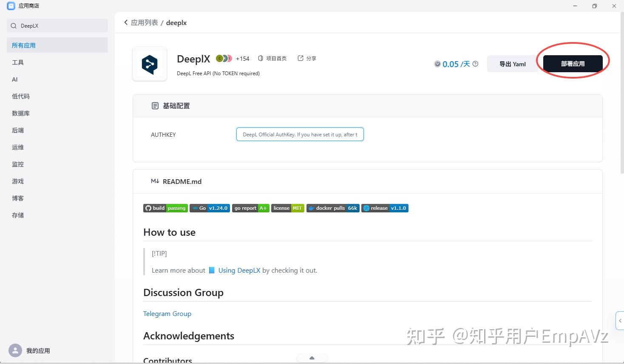Click the price help question mark icon

475,64
